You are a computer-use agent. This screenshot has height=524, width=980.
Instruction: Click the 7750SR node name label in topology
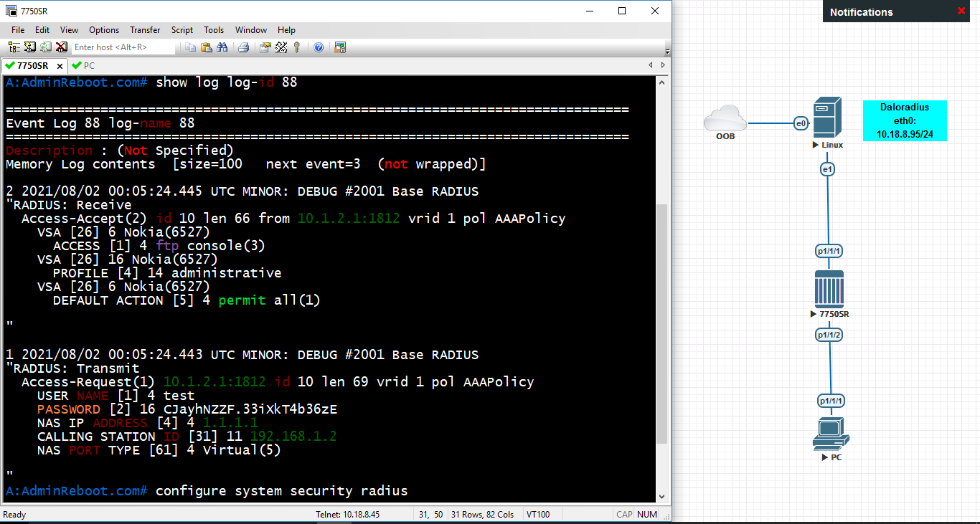(x=834, y=314)
